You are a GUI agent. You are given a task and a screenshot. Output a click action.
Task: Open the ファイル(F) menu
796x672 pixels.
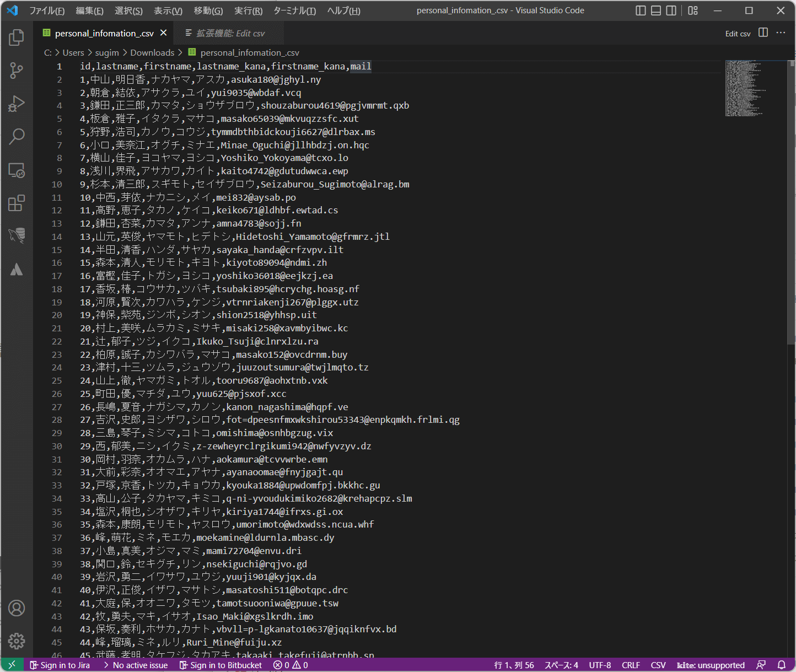pyautogui.click(x=47, y=10)
